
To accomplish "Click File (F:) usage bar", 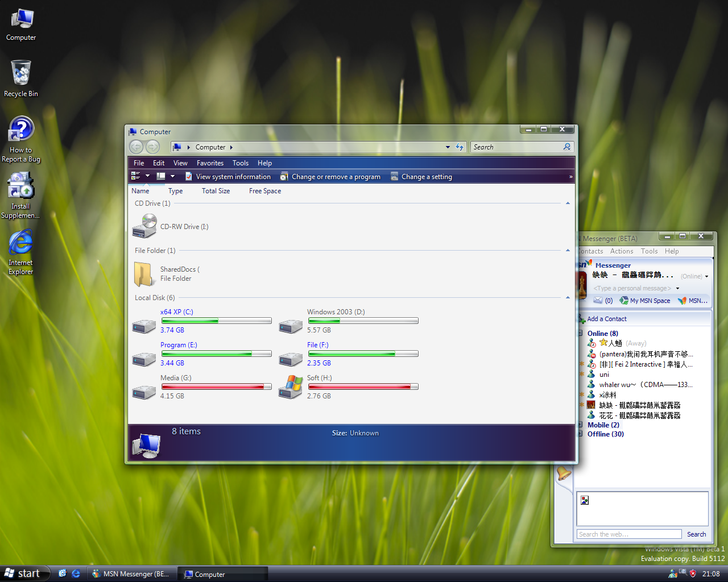I will click(x=363, y=354).
